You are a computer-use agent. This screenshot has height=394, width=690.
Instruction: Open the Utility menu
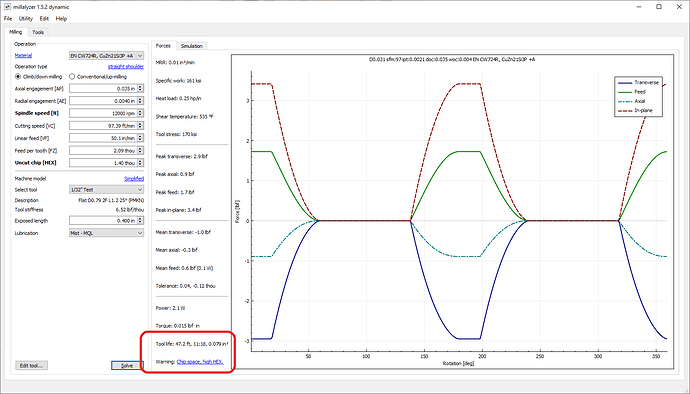(26, 18)
